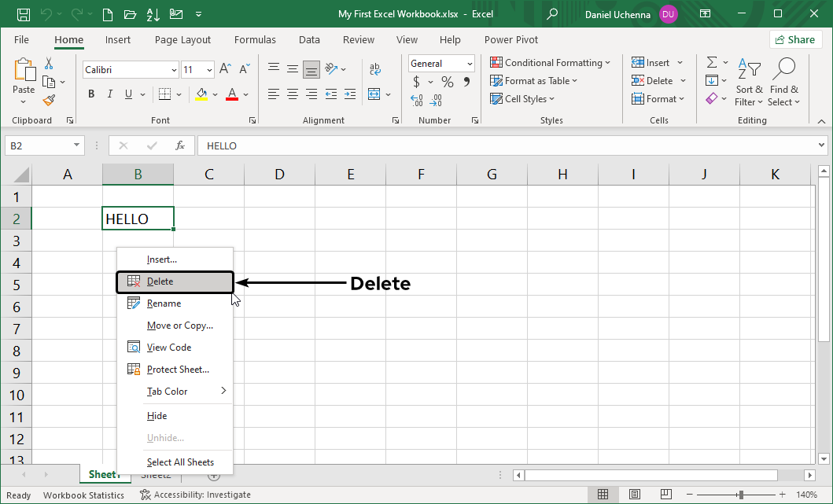Open the Share panel
Screen dimensions: 833x504
point(795,39)
